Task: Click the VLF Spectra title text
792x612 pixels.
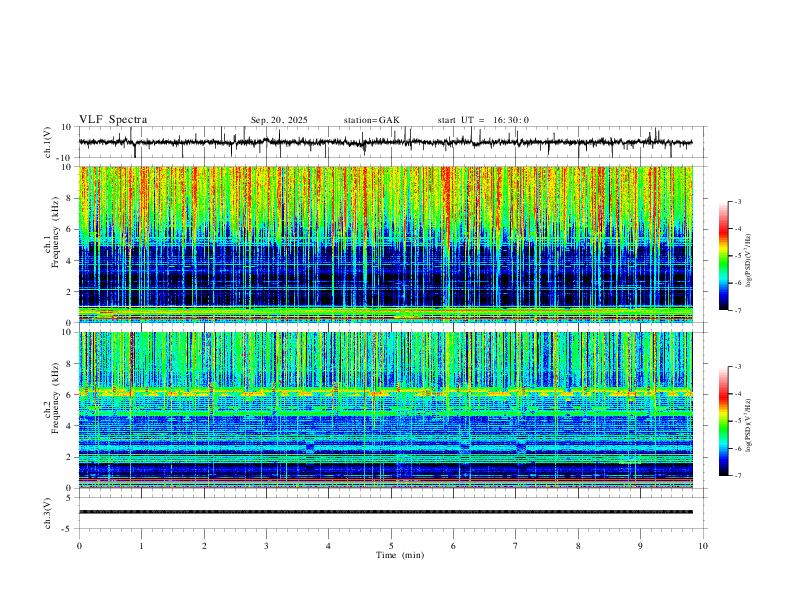Action: point(113,120)
